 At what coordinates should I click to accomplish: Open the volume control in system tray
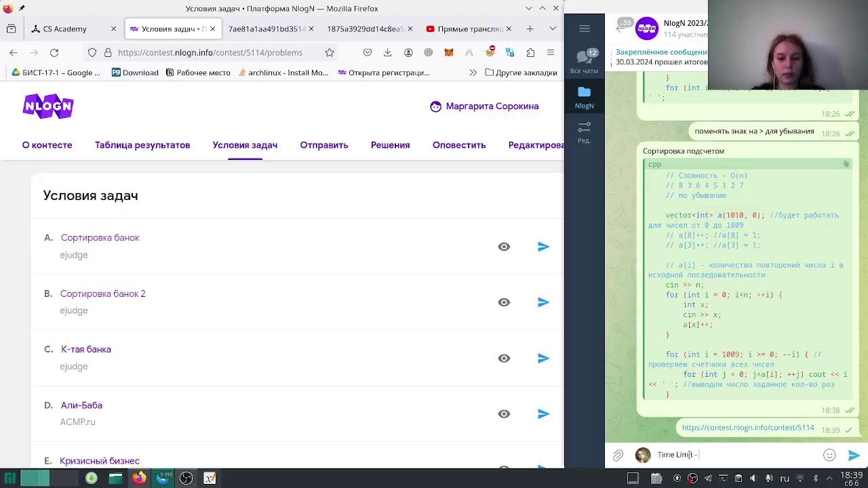click(x=753, y=479)
